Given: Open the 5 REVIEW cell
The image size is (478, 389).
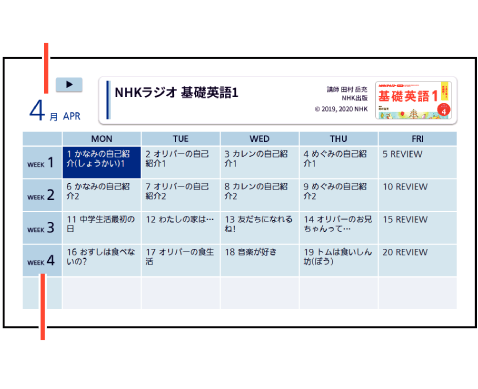Looking at the screenshot, I should (x=418, y=162).
